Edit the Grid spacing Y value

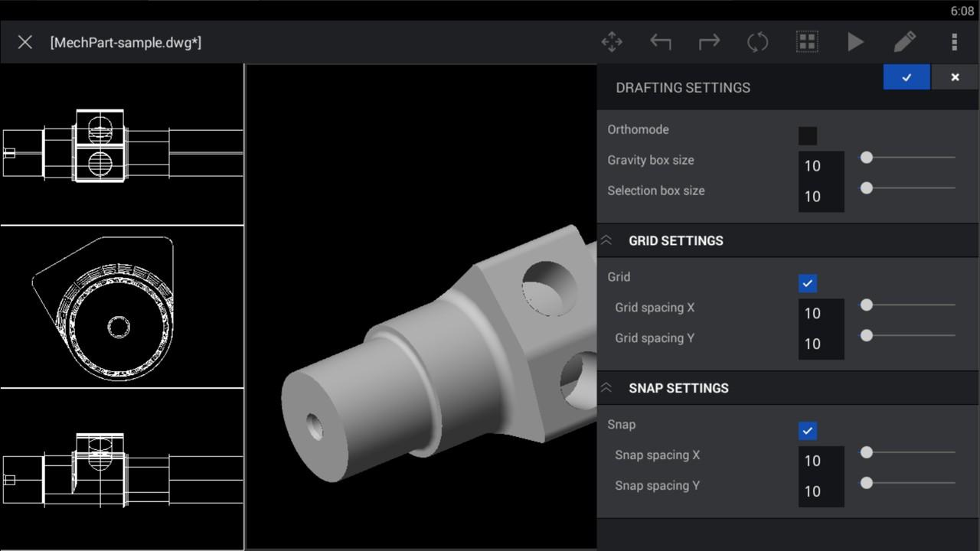[x=822, y=344]
